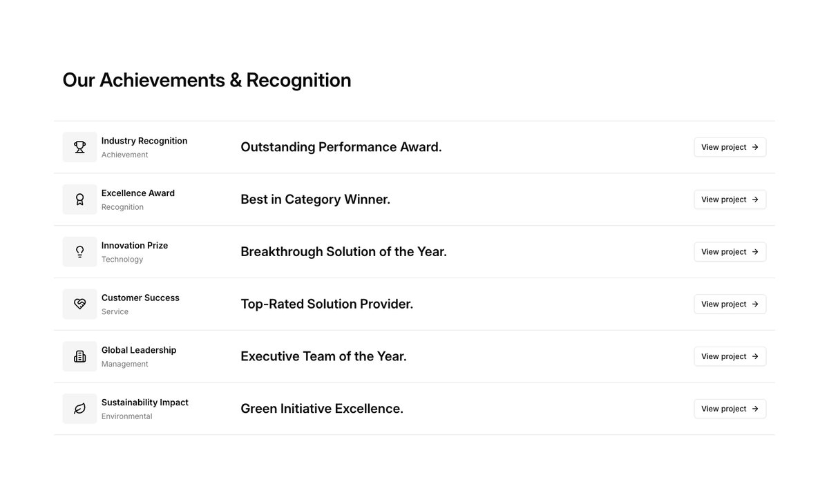Click the Customer Success label
829x504 pixels.
[x=140, y=298]
